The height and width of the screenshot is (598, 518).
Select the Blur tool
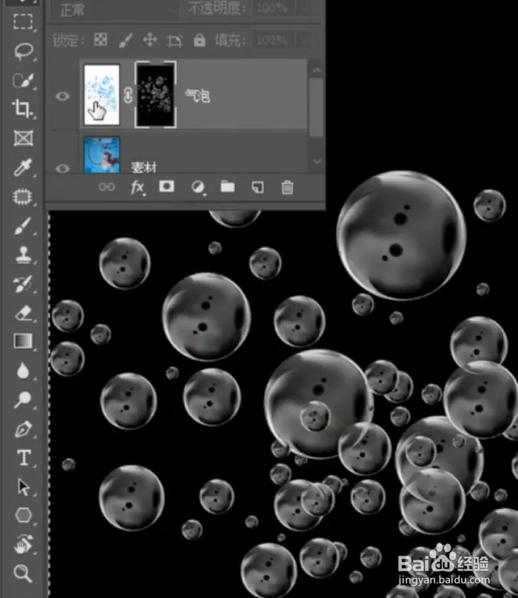(x=23, y=370)
